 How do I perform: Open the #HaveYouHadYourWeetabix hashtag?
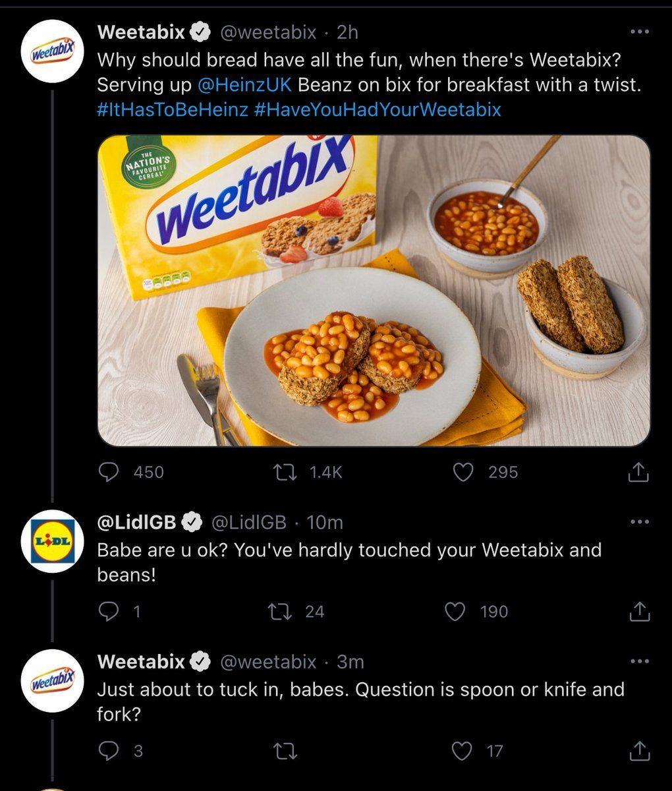[x=376, y=109]
